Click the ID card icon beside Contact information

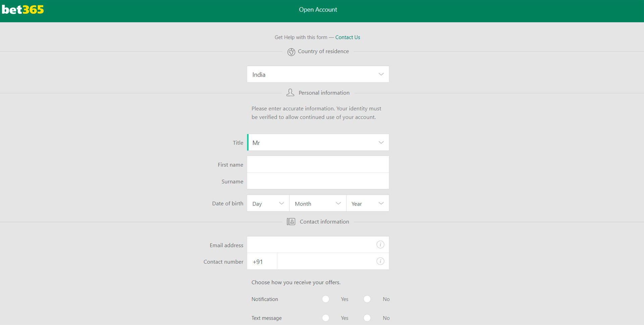pyautogui.click(x=290, y=221)
